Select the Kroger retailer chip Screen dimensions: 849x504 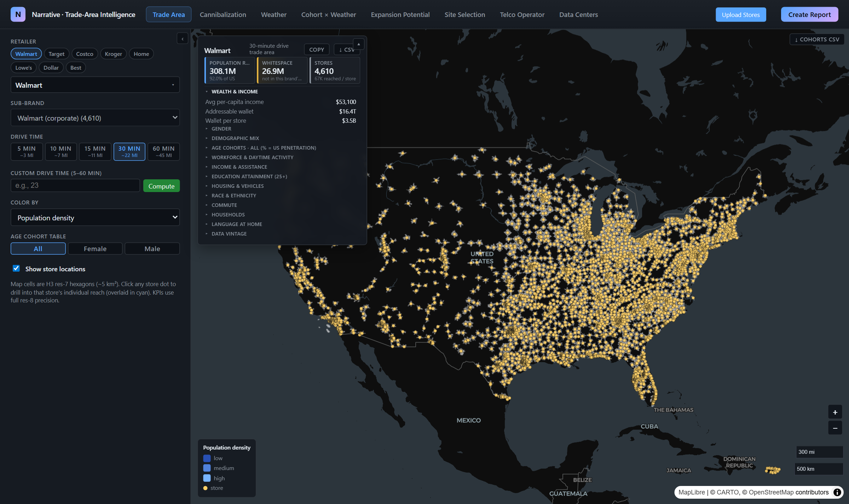[113, 54]
